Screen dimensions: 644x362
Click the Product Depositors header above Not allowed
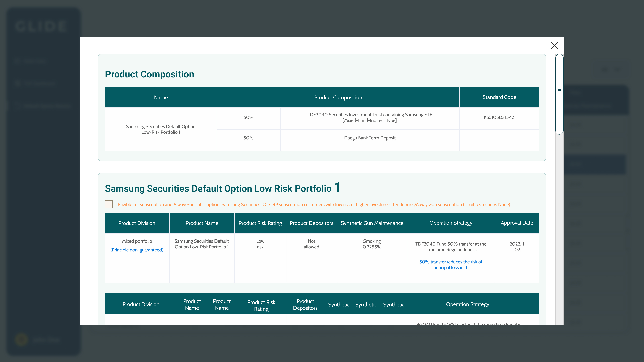pos(311,223)
